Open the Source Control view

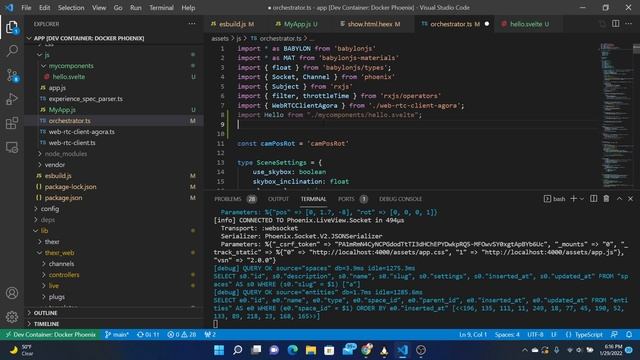pos(12,76)
